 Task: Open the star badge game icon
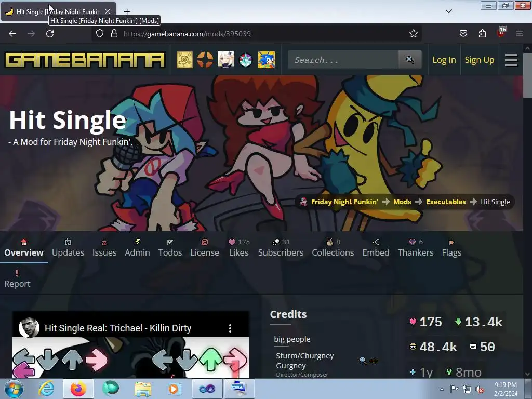click(x=246, y=60)
